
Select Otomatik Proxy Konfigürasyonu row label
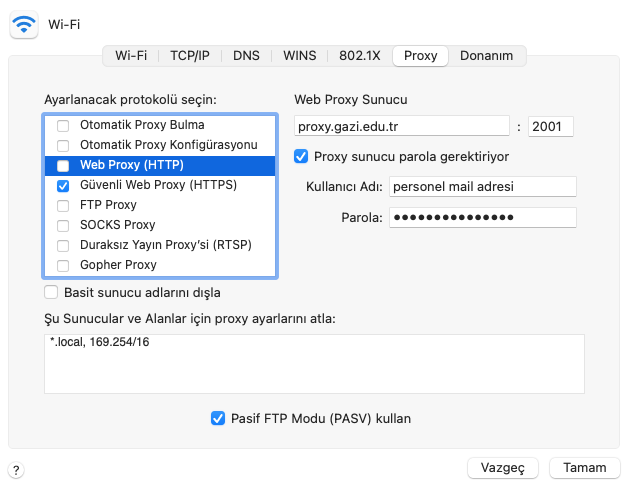(168, 145)
